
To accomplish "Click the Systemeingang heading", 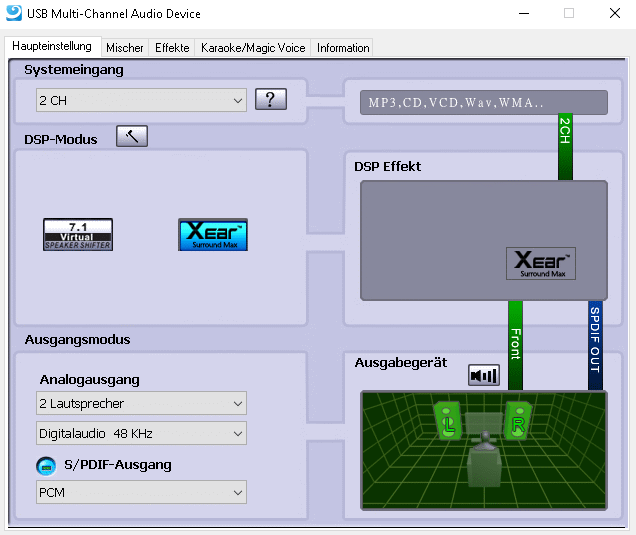I will point(74,70).
